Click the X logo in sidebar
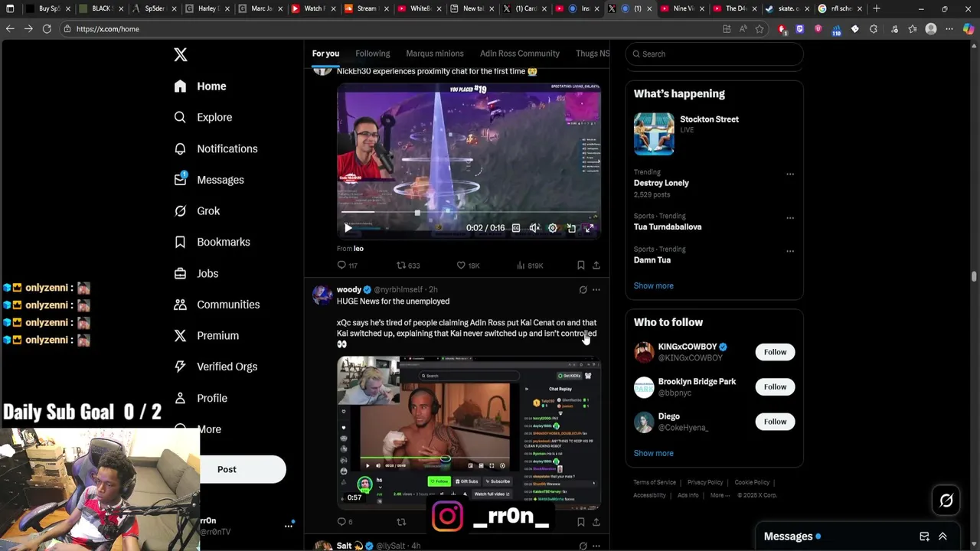 [181, 54]
